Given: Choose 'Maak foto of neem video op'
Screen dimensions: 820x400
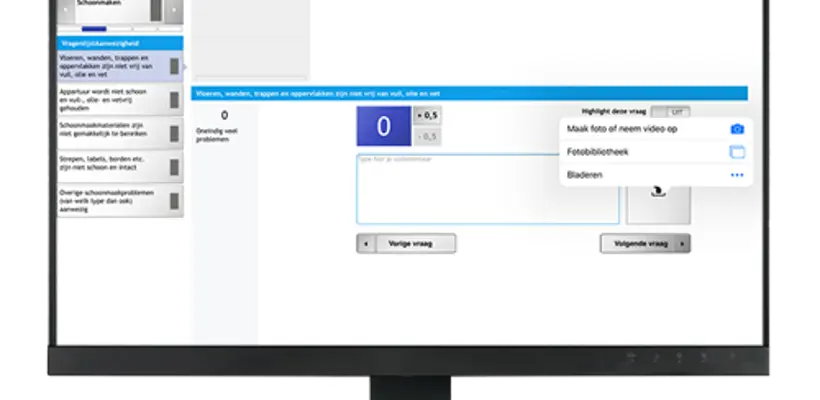Looking at the screenshot, I should 656,129.
